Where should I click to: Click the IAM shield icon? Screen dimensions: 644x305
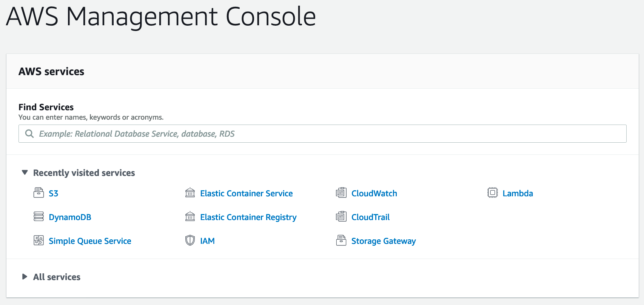coord(190,240)
